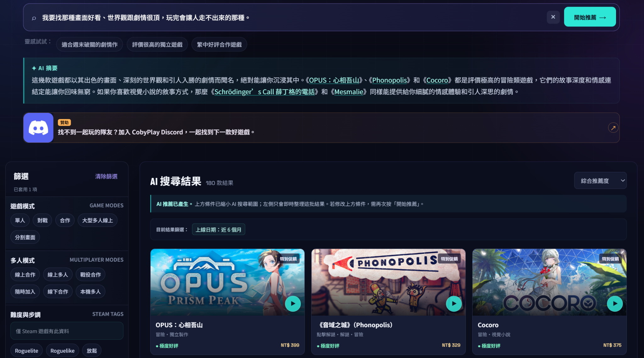Open the sponsor banner external-link arrow
Viewport: 644px width, 358px height.
tap(613, 128)
